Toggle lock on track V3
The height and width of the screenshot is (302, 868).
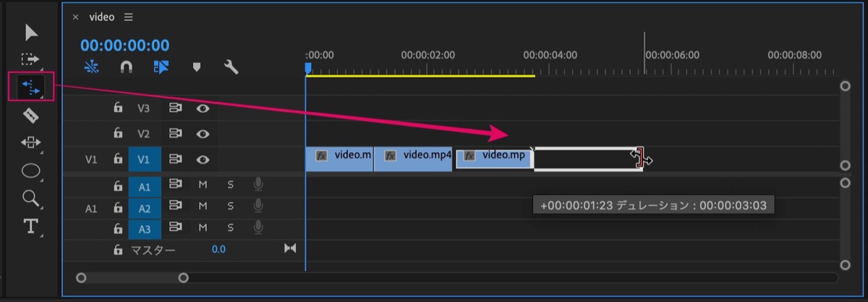pyautogui.click(x=118, y=108)
